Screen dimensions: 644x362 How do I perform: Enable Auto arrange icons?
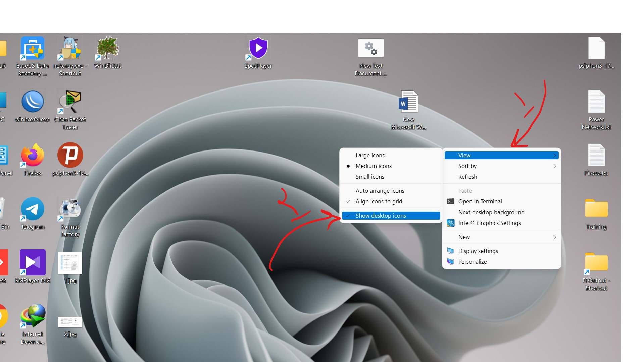point(391,191)
